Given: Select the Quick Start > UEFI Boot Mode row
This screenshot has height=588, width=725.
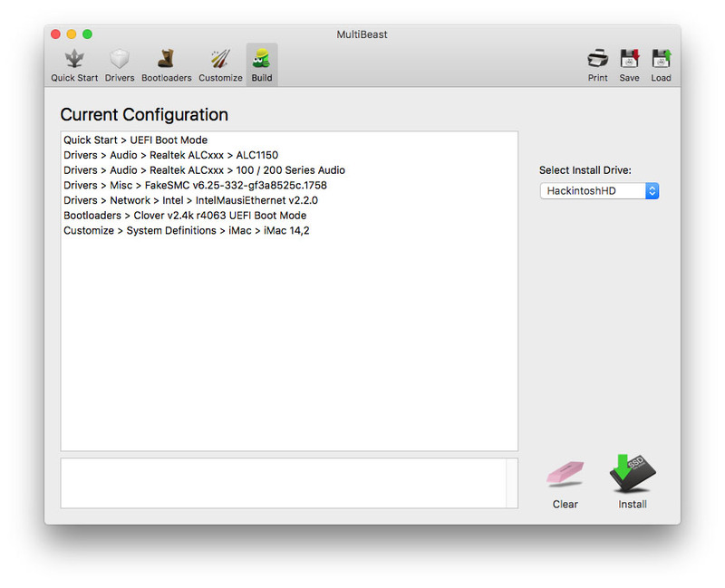Looking at the screenshot, I should point(289,140).
